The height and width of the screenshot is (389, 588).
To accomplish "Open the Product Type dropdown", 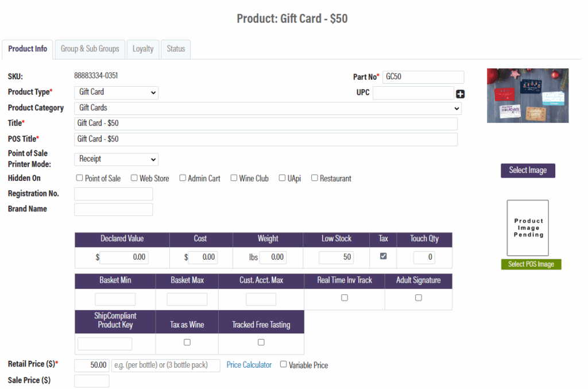I will click(116, 92).
